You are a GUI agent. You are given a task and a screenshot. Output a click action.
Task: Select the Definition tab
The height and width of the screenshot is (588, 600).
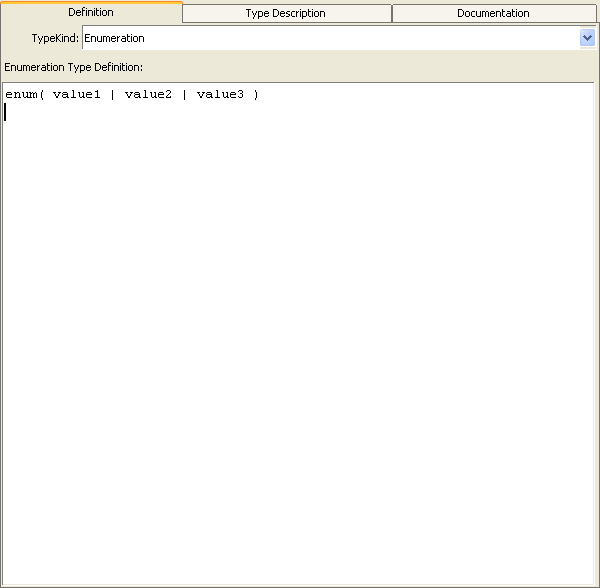[x=91, y=12]
